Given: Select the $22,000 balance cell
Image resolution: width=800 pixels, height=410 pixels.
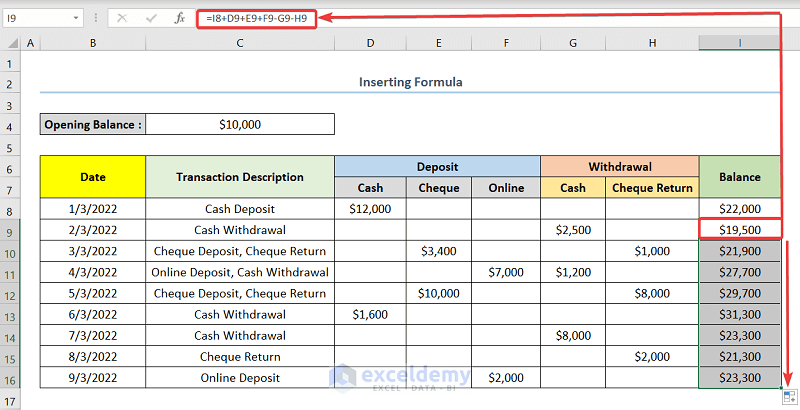Looking at the screenshot, I should (740, 209).
